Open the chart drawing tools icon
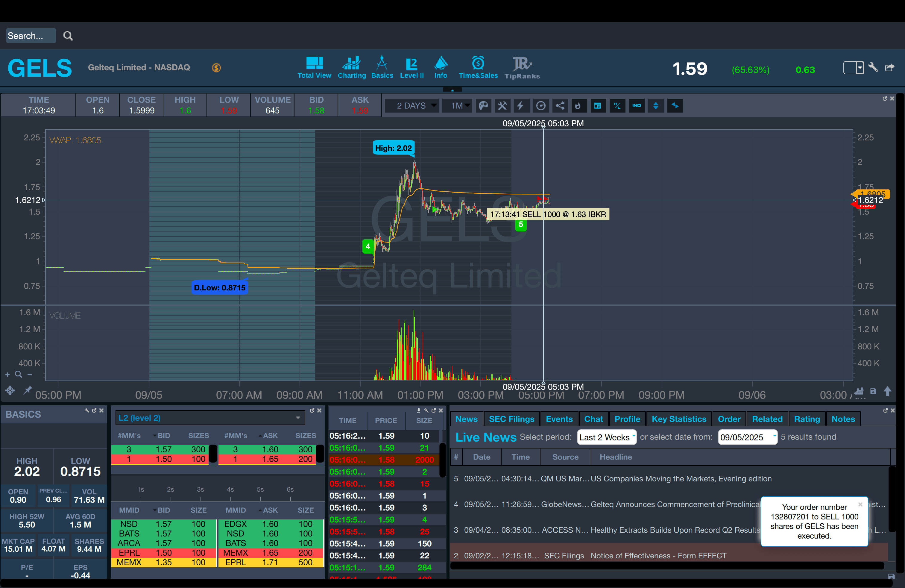Image resolution: width=905 pixels, height=588 pixels. tap(502, 106)
